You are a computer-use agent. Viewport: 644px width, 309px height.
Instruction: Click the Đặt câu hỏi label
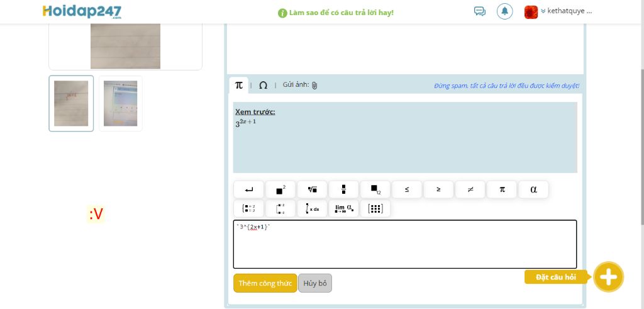click(556, 277)
